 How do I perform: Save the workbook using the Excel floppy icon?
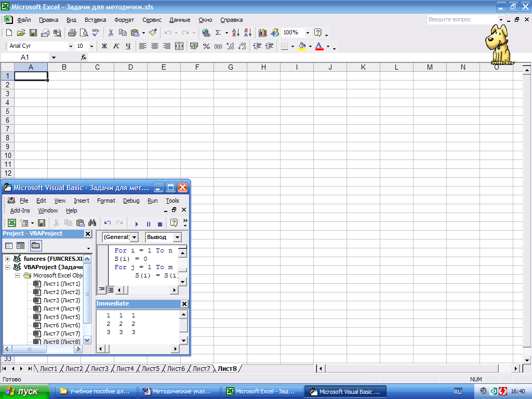33,33
